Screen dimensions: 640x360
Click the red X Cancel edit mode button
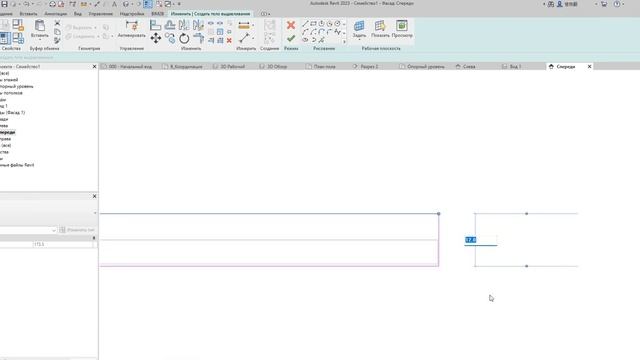[x=291, y=25]
